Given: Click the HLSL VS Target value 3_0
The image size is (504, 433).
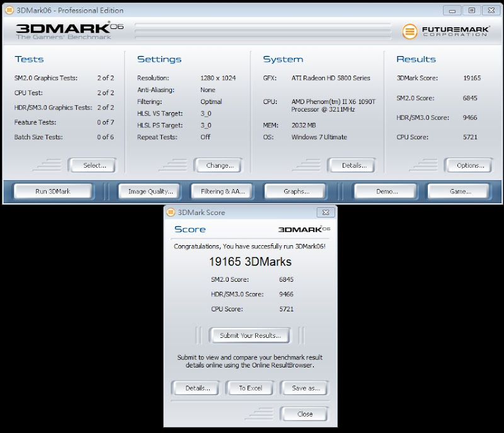Looking at the screenshot, I should click(206, 113).
